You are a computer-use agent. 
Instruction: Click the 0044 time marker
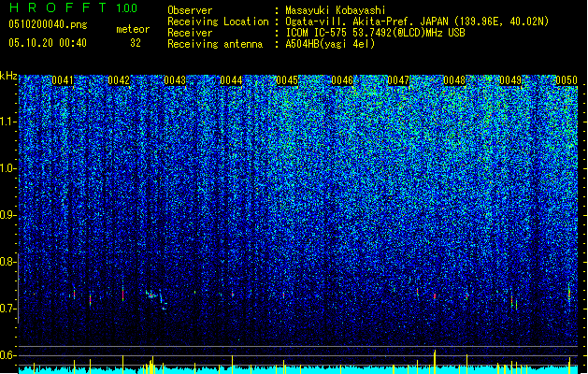coord(231,80)
